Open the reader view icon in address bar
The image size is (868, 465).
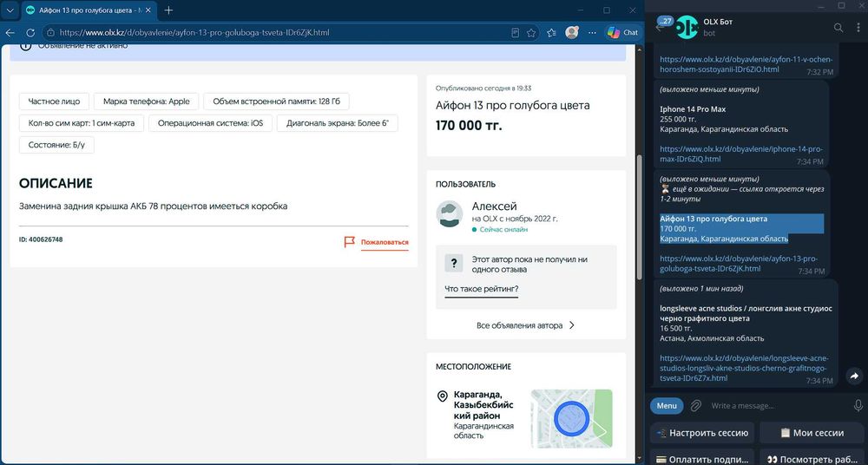pos(516,33)
